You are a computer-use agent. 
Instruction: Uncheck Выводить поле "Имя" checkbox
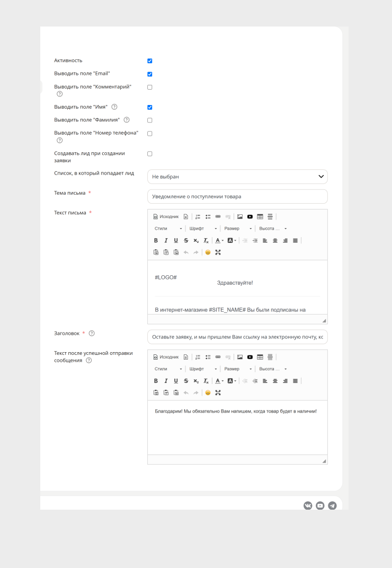point(150,107)
